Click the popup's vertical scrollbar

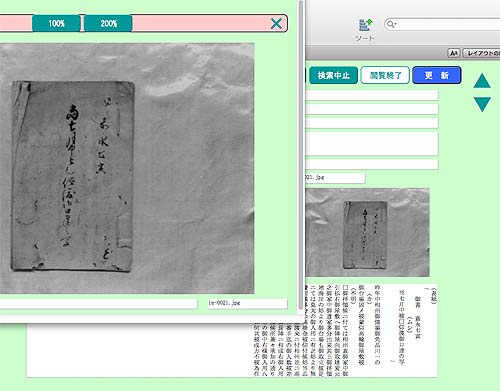pos(301,155)
